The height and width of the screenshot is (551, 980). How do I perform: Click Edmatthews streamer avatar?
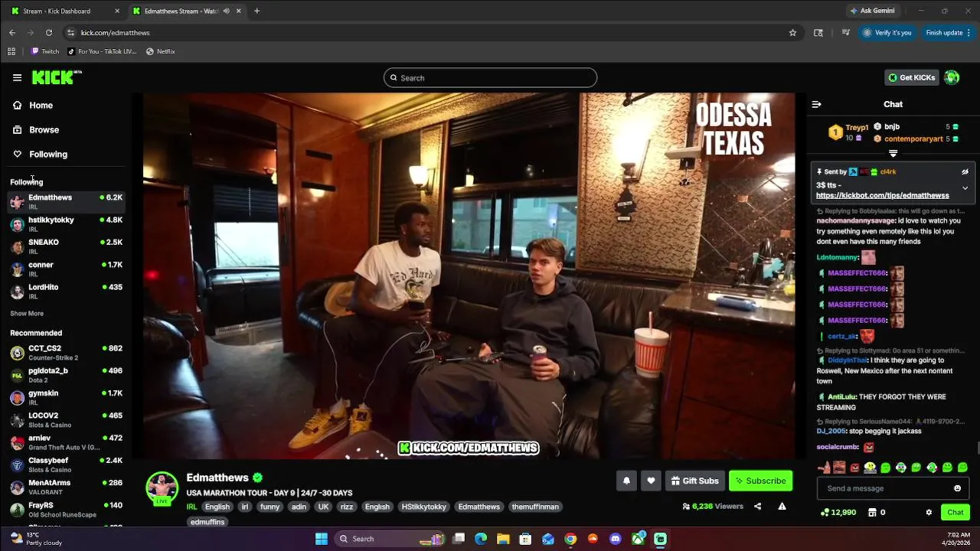point(162,488)
